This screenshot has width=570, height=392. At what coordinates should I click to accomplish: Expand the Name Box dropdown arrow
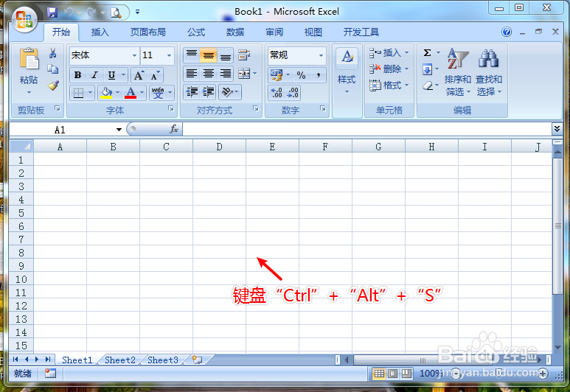(119, 130)
